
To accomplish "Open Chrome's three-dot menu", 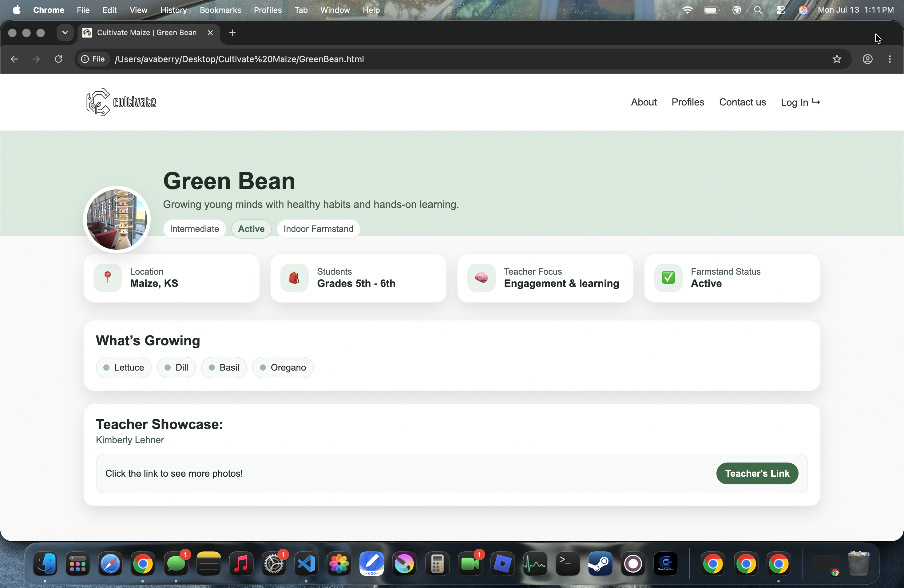I will tap(890, 59).
